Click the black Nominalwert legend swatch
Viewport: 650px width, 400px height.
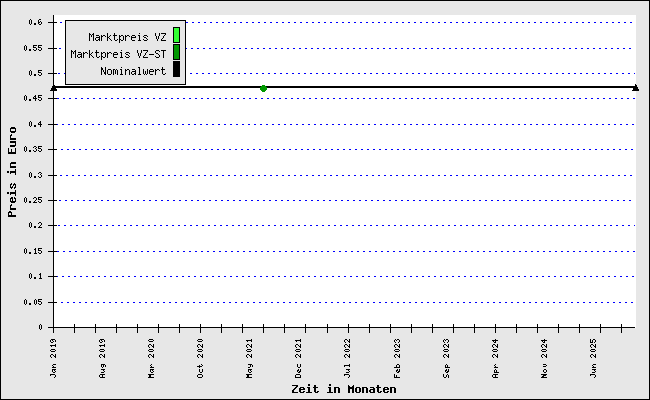176,70
